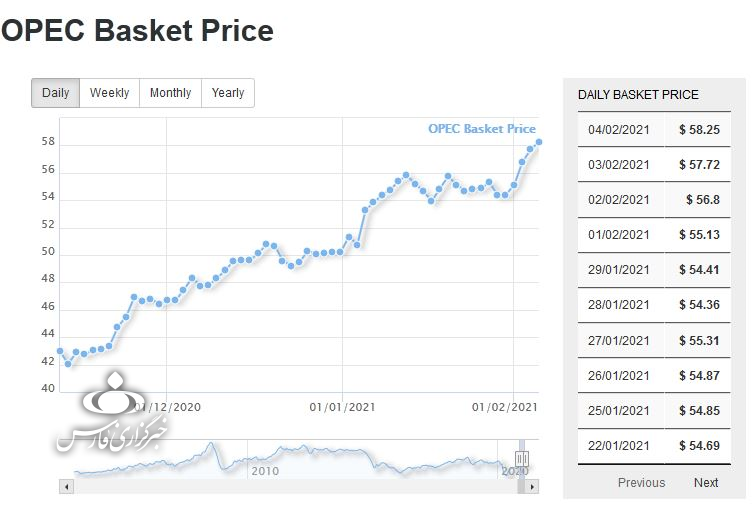
Task: Click the last data point on the chart
Action: coord(539,142)
